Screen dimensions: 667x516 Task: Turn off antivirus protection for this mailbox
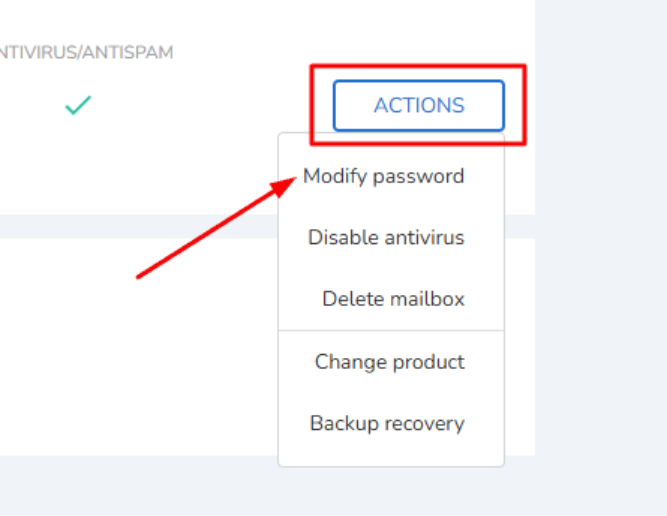(386, 237)
